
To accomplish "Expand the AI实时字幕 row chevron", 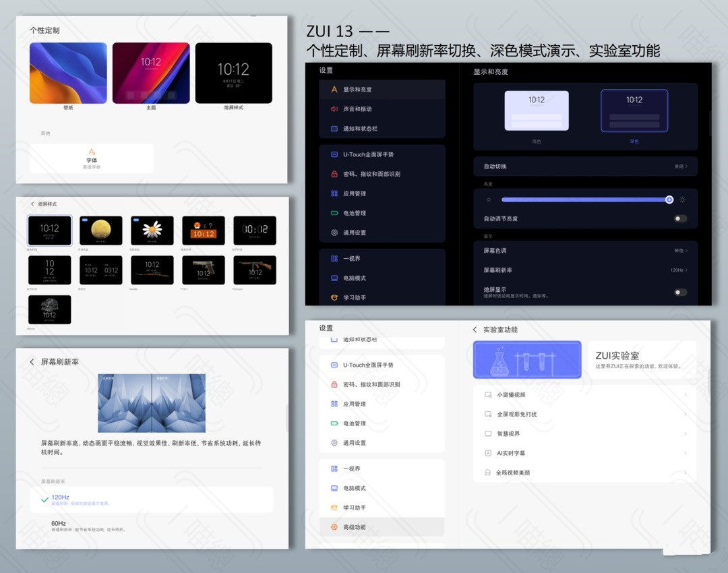I will tap(685, 453).
